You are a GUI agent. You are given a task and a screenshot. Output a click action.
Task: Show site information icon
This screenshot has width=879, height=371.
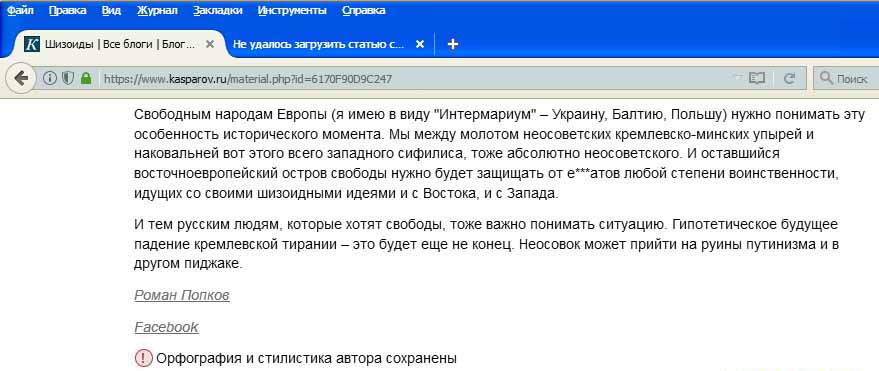pyautogui.click(x=50, y=78)
